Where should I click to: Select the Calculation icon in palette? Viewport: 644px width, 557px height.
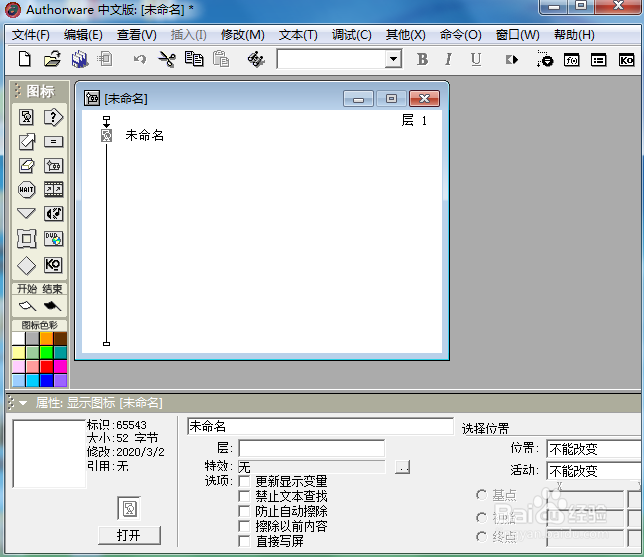(x=53, y=142)
